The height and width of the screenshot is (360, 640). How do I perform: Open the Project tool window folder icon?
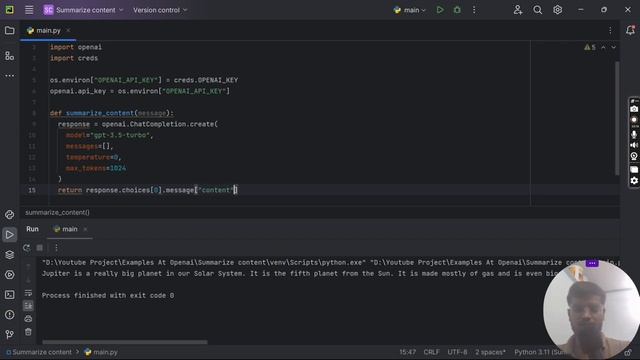[x=9, y=31]
